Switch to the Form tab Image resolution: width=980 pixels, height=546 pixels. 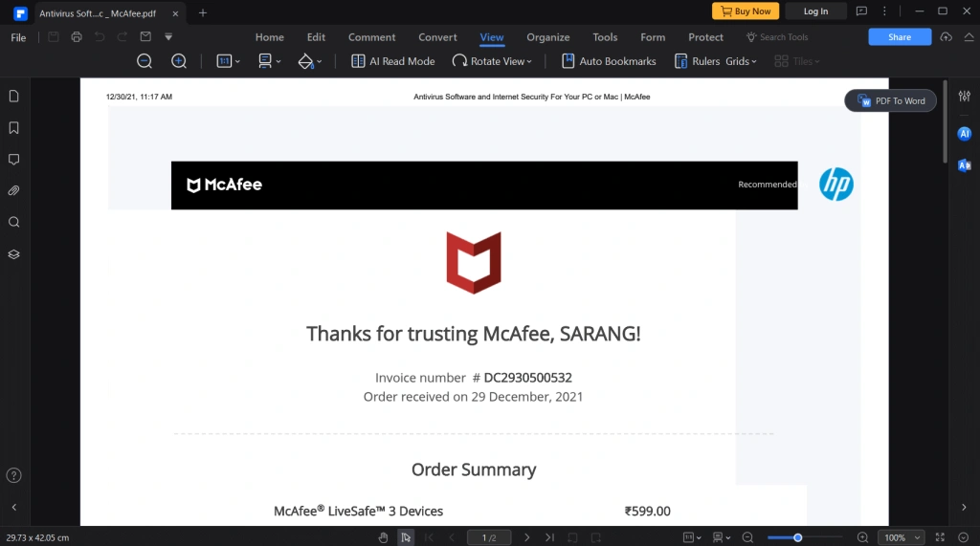(x=653, y=37)
